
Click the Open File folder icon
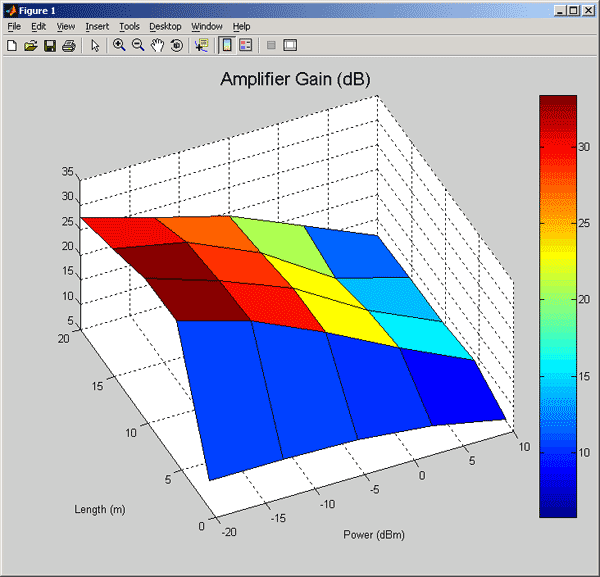30,46
